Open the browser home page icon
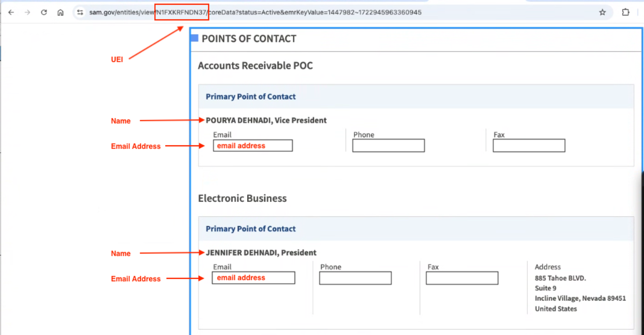Viewport: 644px width, 335px height. (60, 12)
